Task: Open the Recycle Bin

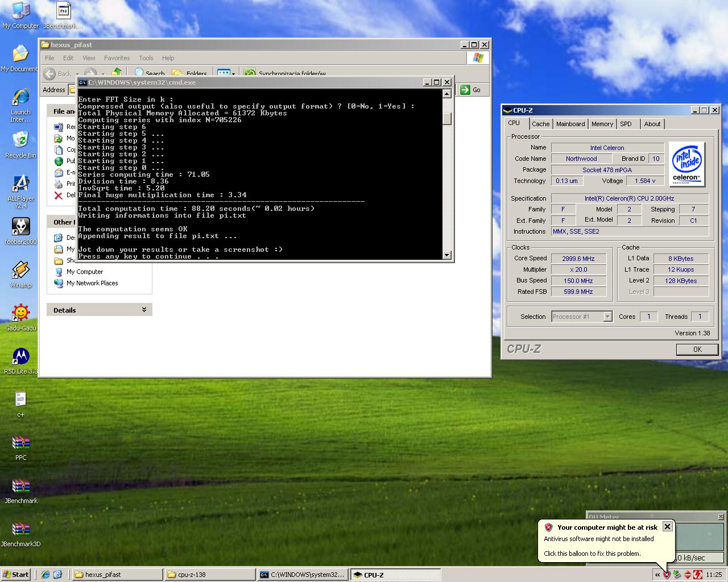Action: click(x=20, y=145)
